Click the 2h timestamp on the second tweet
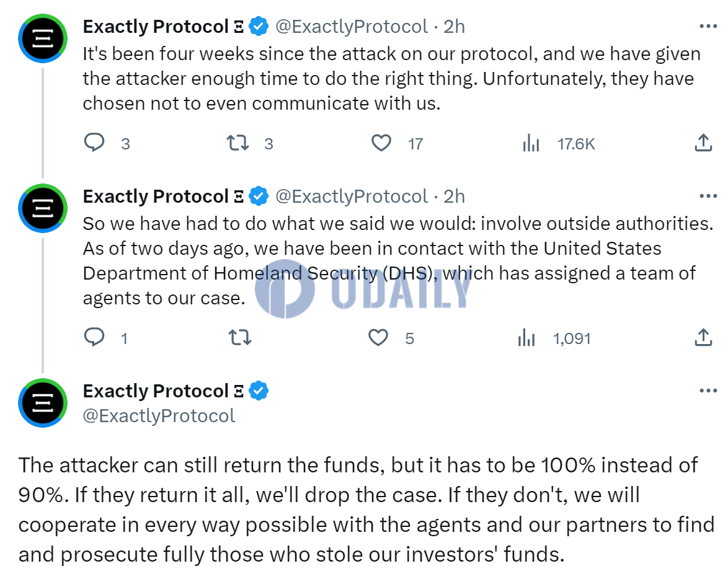The height and width of the screenshot is (579, 728). pos(454,197)
